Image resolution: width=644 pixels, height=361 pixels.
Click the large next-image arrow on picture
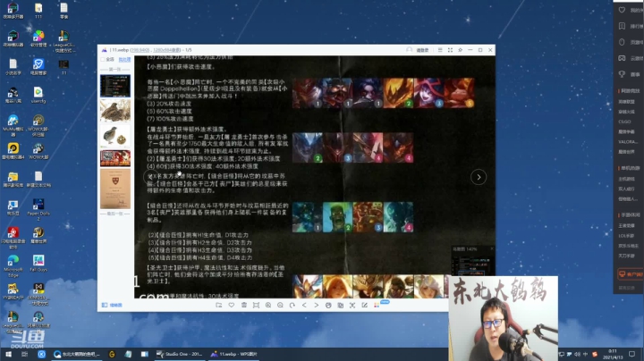coord(479,177)
